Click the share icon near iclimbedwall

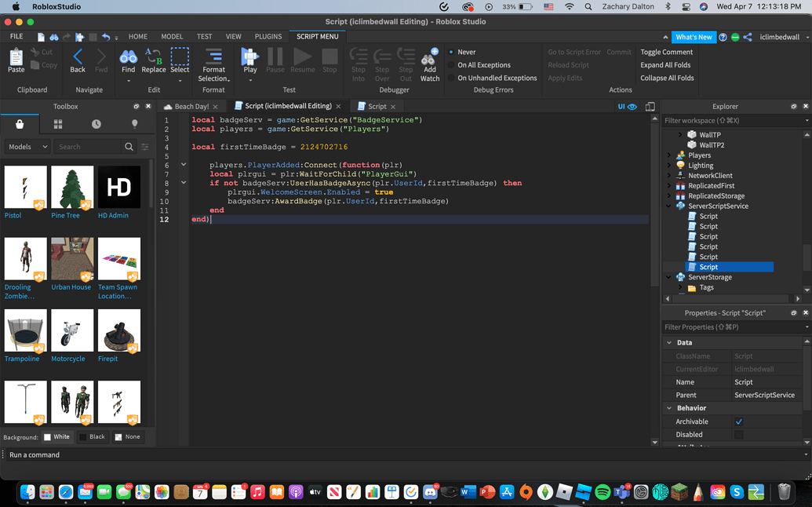[x=747, y=37]
